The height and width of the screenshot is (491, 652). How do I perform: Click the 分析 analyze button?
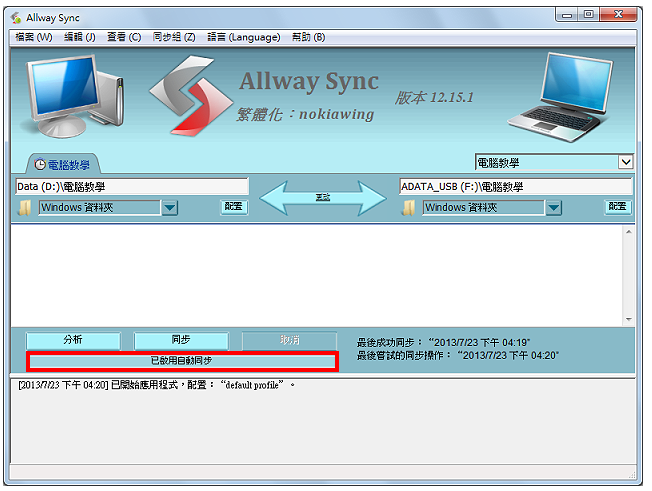coord(73,340)
